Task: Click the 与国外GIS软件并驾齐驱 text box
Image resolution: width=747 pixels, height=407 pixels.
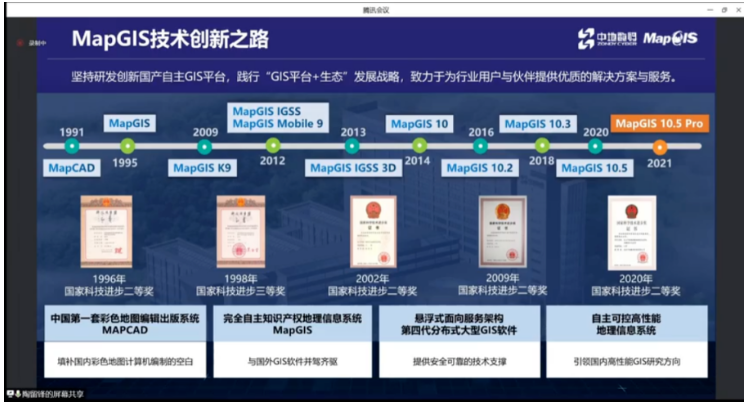Action: click(x=293, y=361)
